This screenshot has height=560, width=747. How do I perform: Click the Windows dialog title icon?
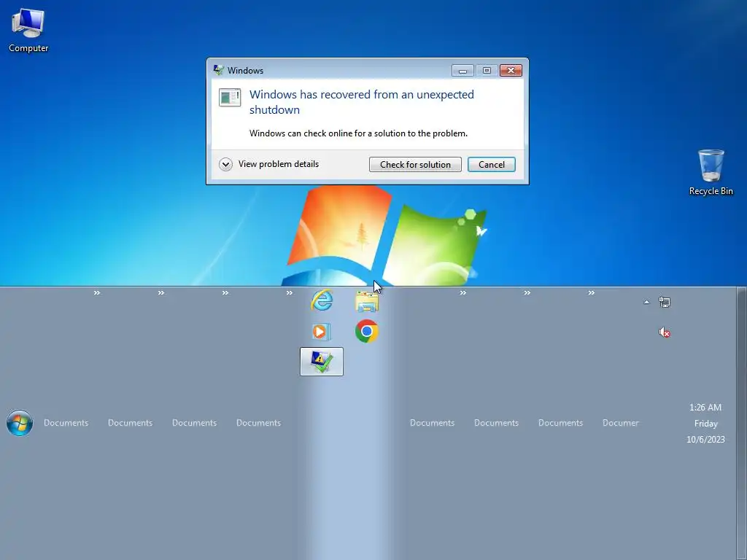[x=219, y=71]
